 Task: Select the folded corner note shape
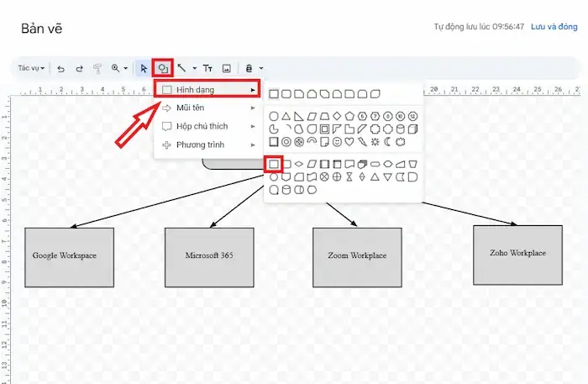(324, 142)
